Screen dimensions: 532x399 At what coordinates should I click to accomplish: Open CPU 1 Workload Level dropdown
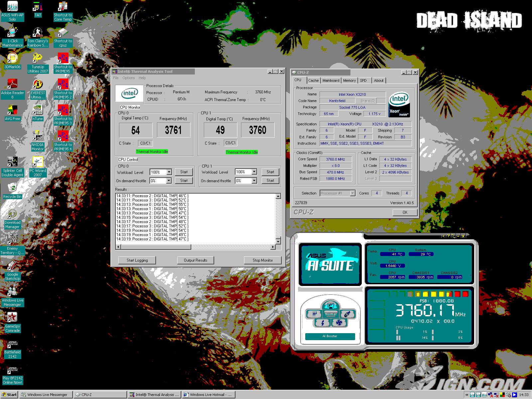(x=254, y=172)
